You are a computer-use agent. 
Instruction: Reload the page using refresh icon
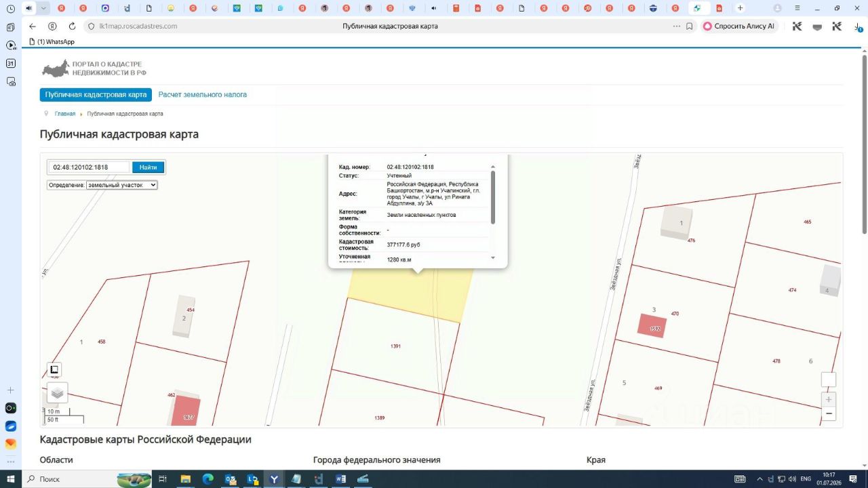(x=72, y=26)
